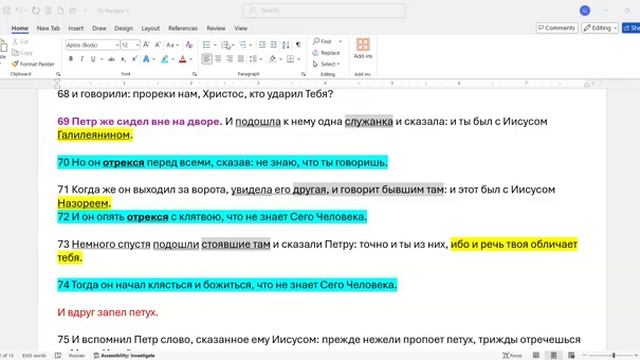Viewport: 640px width, 360px height.
Task: Align text right
Action: pos(229,59)
